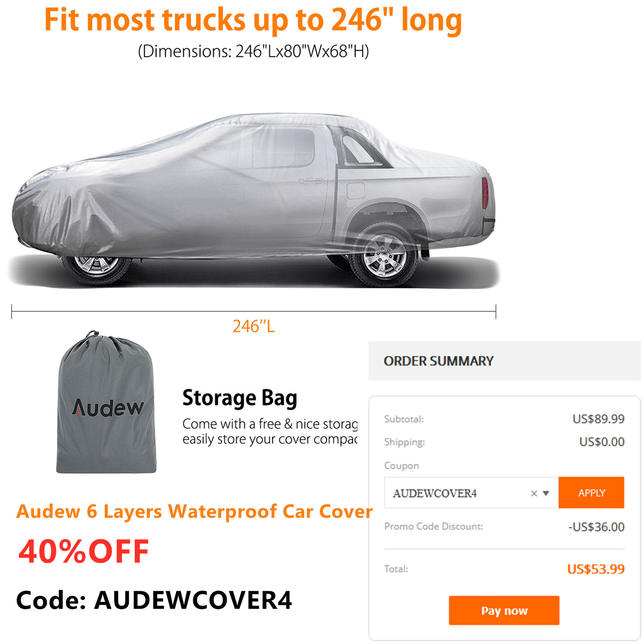Open the coupon dropdown arrow
The height and width of the screenshot is (644, 644).
(x=546, y=493)
